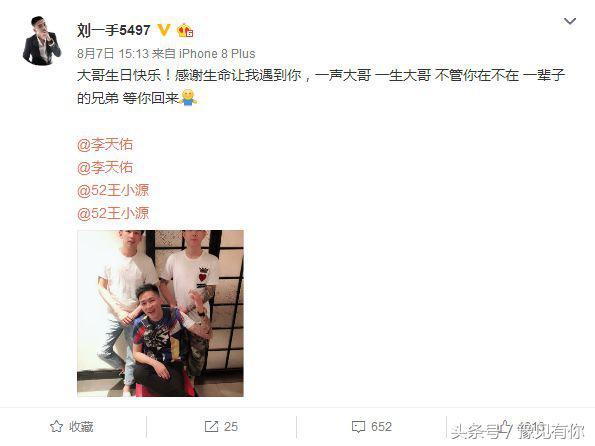This screenshot has width=595, height=446.
Task: Open the second @52王小源 mention
Action: tap(113, 213)
